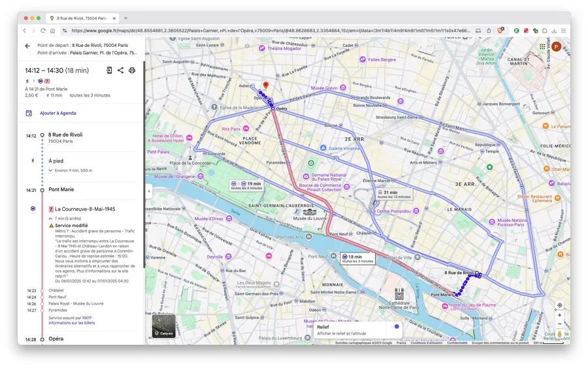Open the blue-yellow pencil extension icon
588x368 pixels.
coord(535,31)
